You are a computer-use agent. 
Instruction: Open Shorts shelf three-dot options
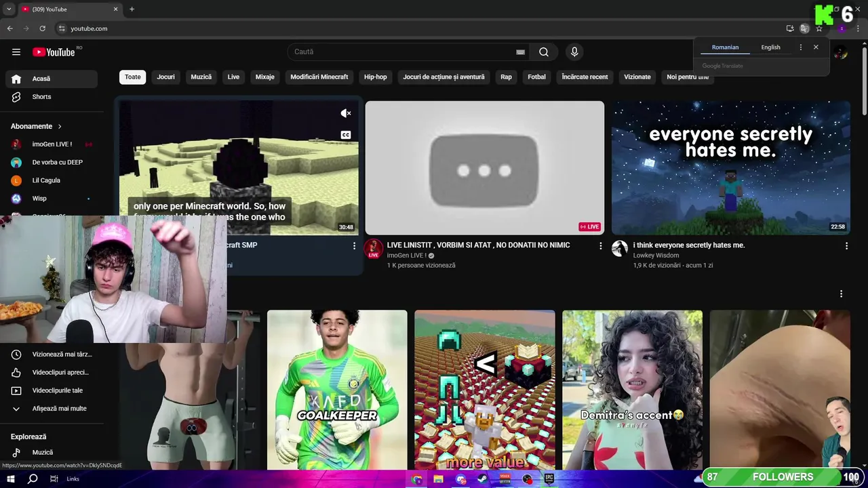(841, 294)
